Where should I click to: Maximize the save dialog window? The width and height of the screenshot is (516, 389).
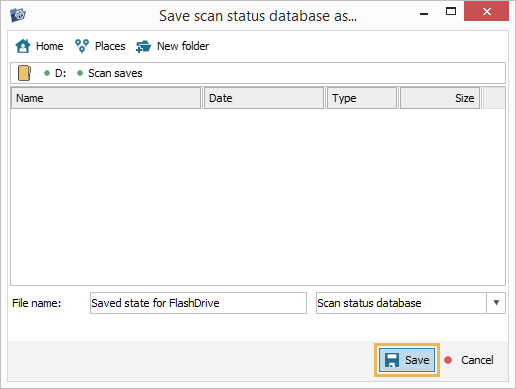point(451,12)
